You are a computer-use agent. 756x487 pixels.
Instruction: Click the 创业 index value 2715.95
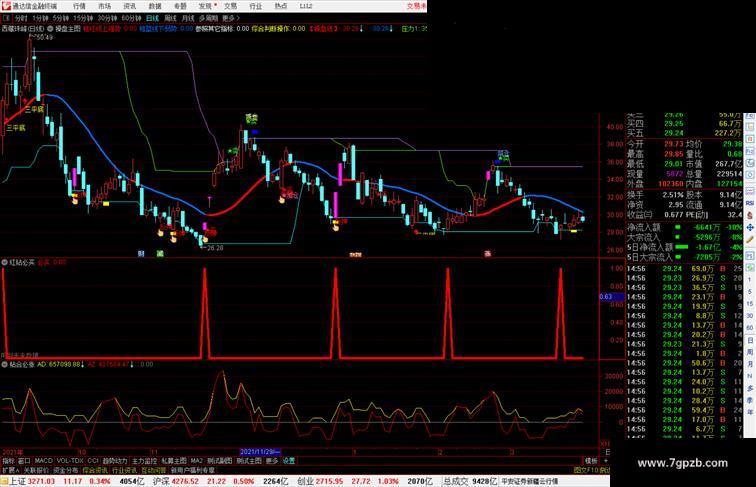[329, 481]
